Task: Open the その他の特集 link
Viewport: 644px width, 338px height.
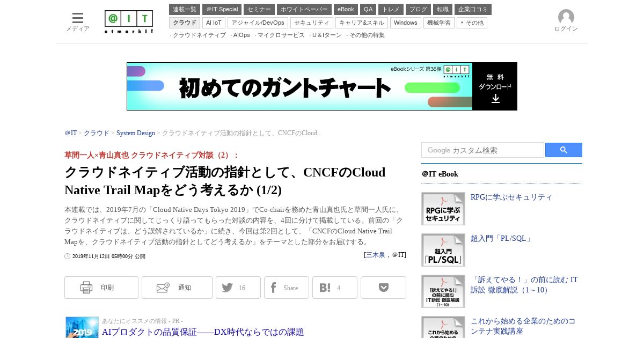Action: (367, 35)
